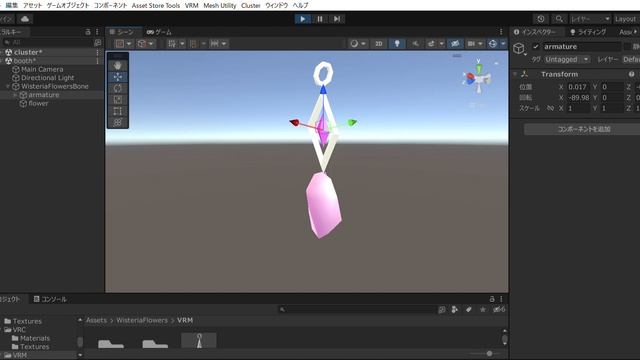
Task: Open Hierarchy panel options menu
Action: 97,32
